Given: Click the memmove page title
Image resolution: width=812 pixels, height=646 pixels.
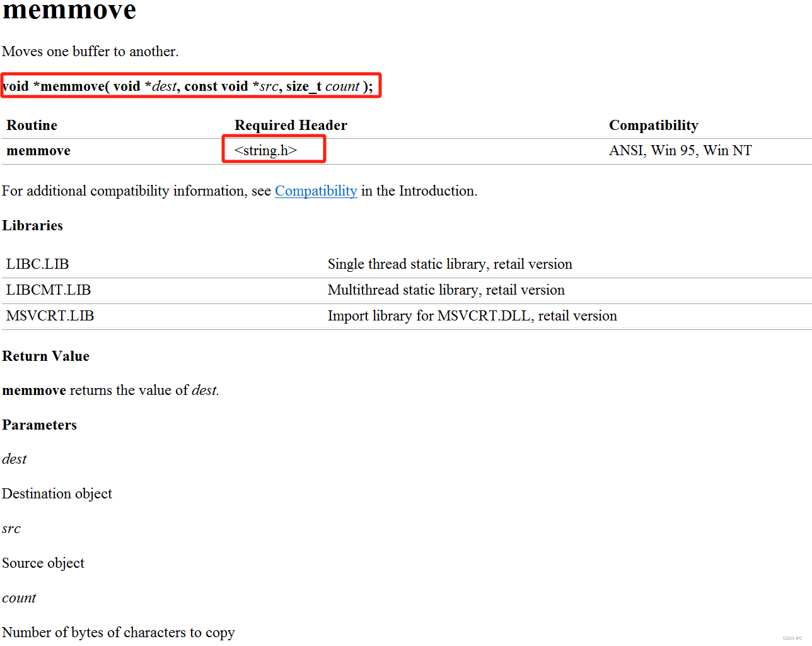Looking at the screenshot, I should click(x=68, y=11).
